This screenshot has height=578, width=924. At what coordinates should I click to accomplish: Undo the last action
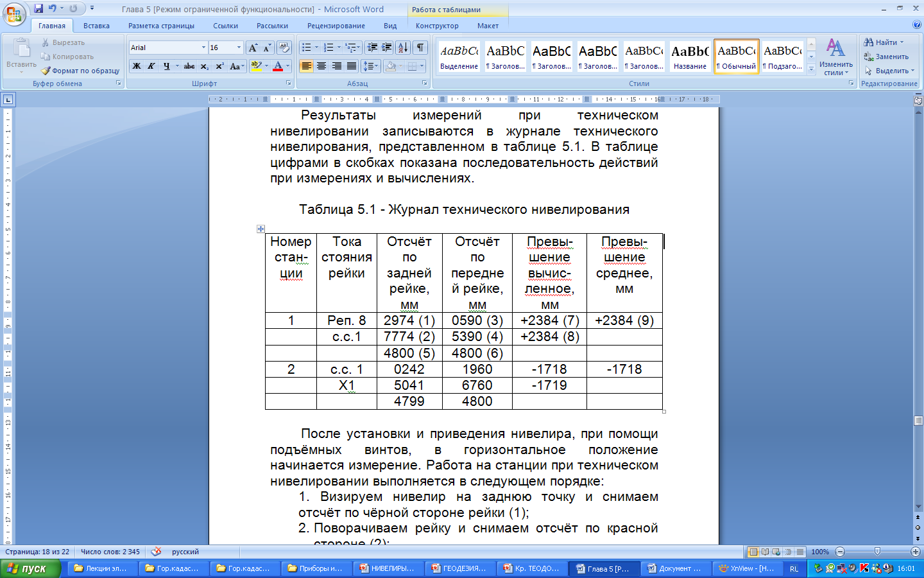[x=52, y=8]
